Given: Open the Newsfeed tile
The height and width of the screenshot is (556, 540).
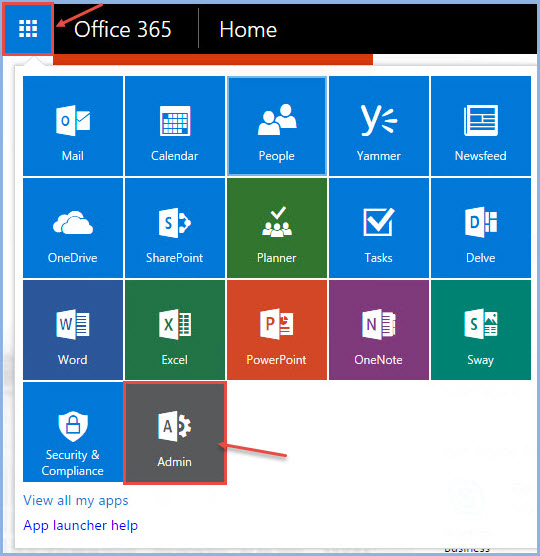Looking at the screenshot, I should pyautogui.click(x=481, y=126).
